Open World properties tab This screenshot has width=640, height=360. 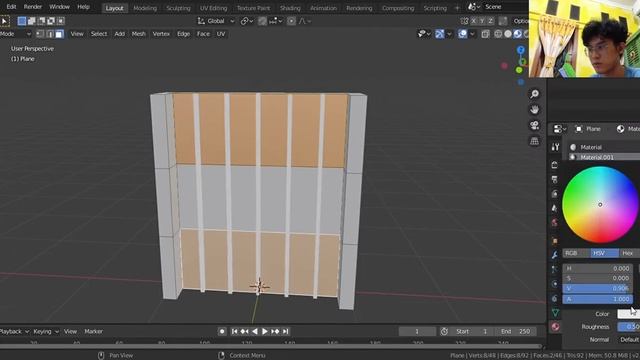point(555,222)
